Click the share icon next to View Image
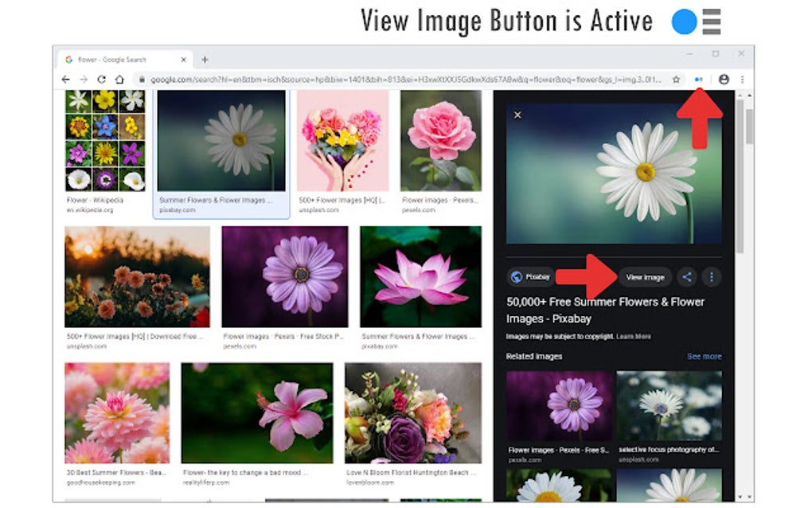The width and height of the screenshot is (812, 508). coord(686,277)
